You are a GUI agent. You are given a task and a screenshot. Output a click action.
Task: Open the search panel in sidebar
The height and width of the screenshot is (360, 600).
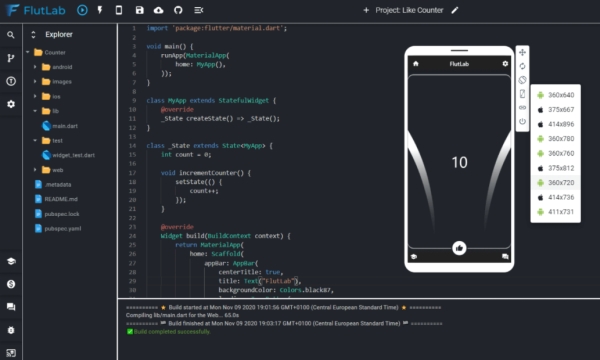tap(11, 35)
